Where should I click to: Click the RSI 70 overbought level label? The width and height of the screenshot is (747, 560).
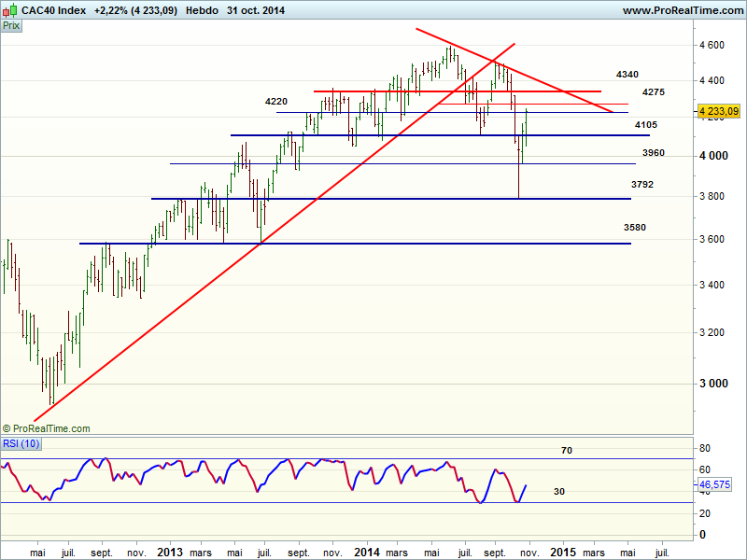(566, 450)
